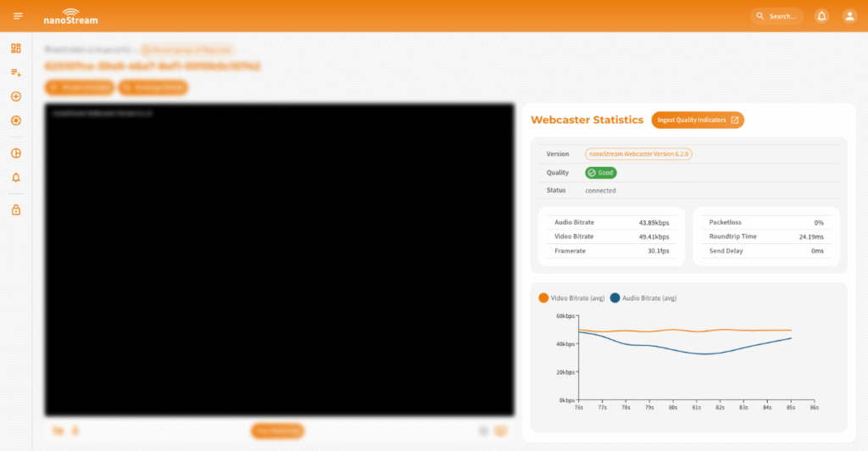Click the Search field in the header
Viewport: 868px width, 451px height.
pos(777,16)
